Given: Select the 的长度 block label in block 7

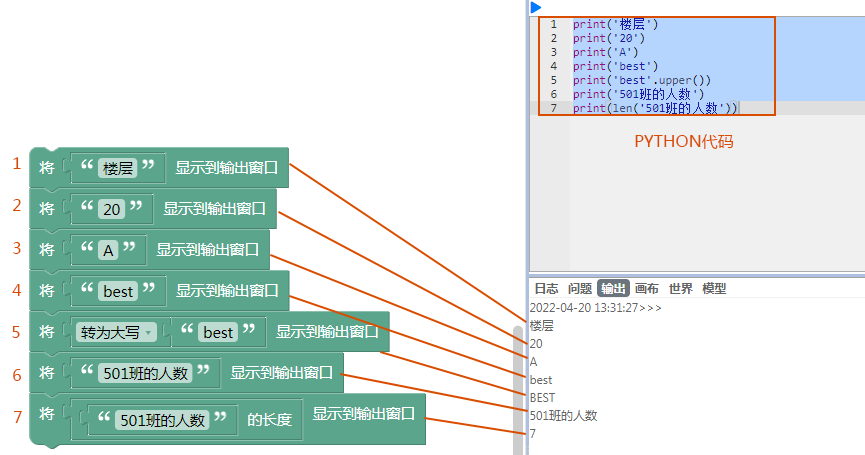Looking at the screenshot, I should tap(270, 420).
